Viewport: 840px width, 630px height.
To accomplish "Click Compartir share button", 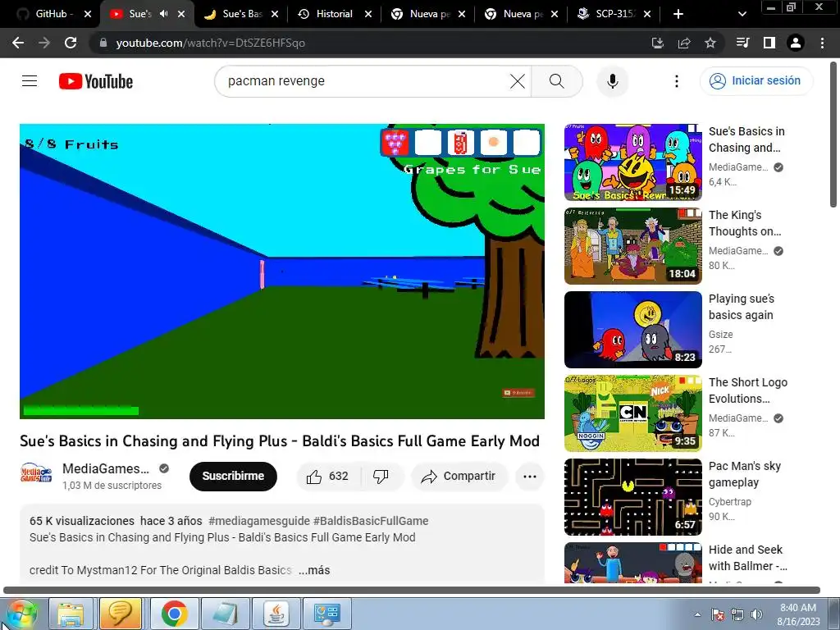I will 459,477.
